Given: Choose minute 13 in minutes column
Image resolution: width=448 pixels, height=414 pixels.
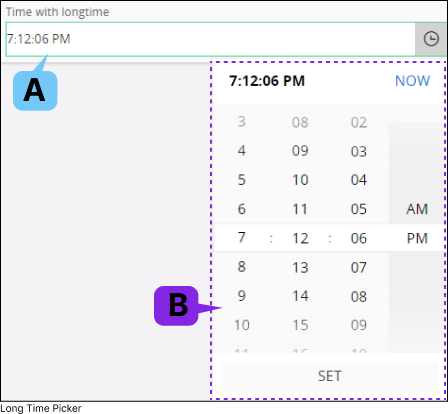Looking at the screenshot, I should pos(300,268).
